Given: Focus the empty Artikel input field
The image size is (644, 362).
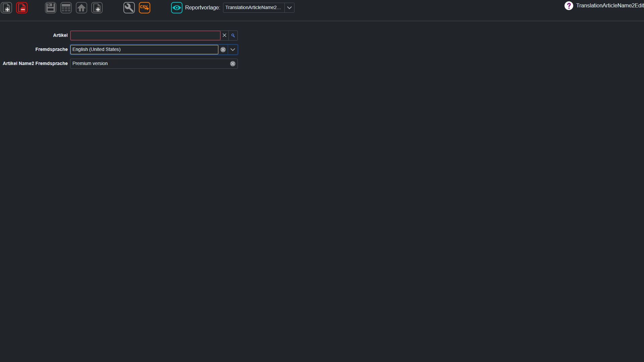Looking at the screenshot, I should [145, 35].
